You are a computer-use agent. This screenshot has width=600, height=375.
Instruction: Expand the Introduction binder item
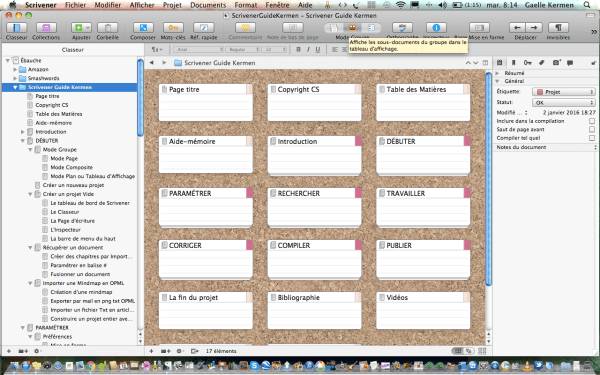click(x=23, y=132)
